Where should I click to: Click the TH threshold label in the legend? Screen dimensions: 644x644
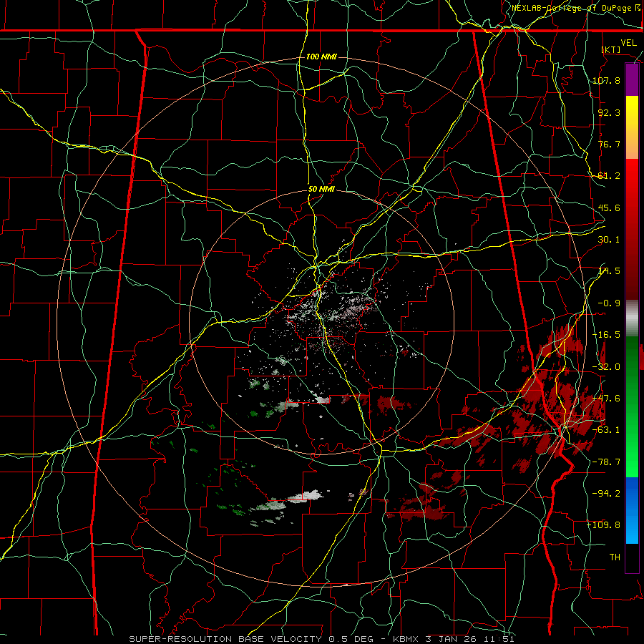(615, 557)
